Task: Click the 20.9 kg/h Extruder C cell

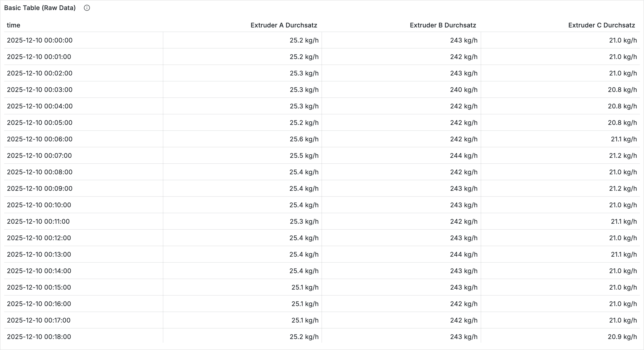Action: pos(622,337)
